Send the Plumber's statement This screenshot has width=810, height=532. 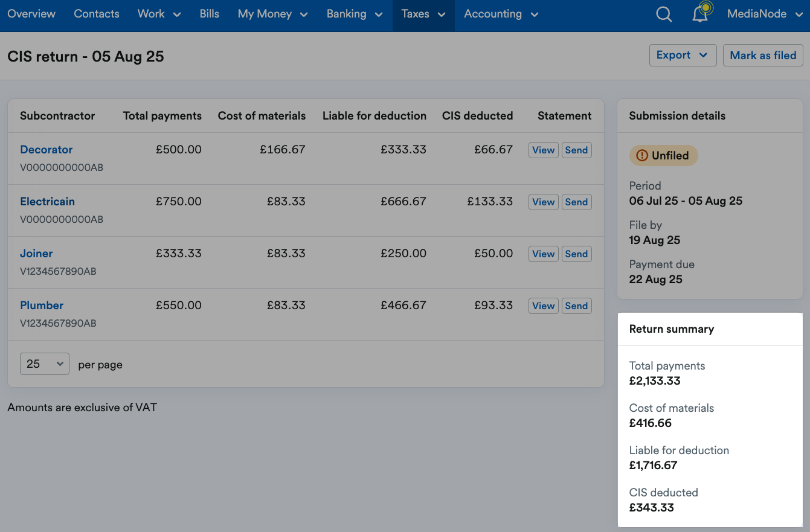pyautogui.click(x=576, y=306)
